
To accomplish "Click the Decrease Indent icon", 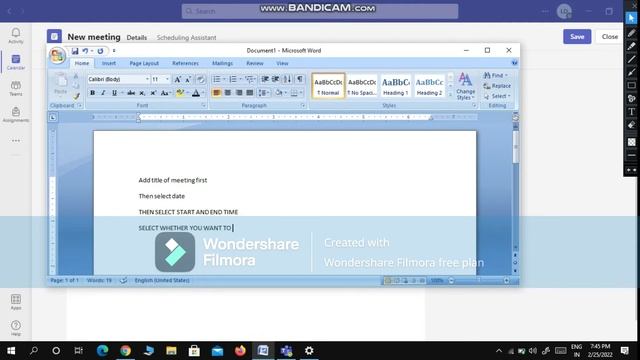I will [x=265, y=79].
